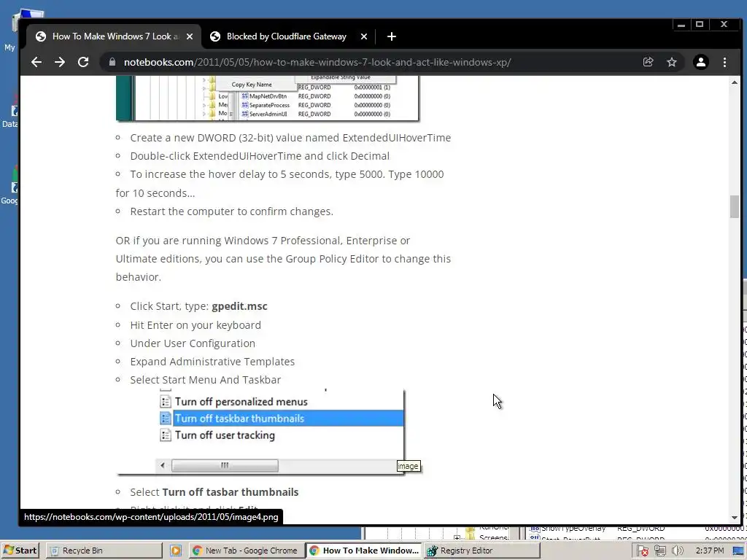747x560 pixels.
Task: Click 'Hit Enter on your keyboard' line
Action: 196,325
